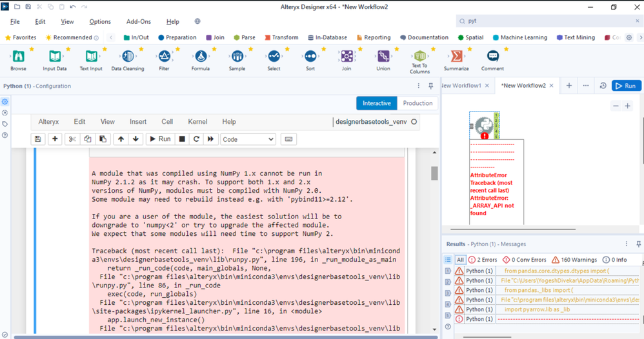Screen dimensions: 644x339
Task: Zoom in on the canvas
Action: point(628,106)
